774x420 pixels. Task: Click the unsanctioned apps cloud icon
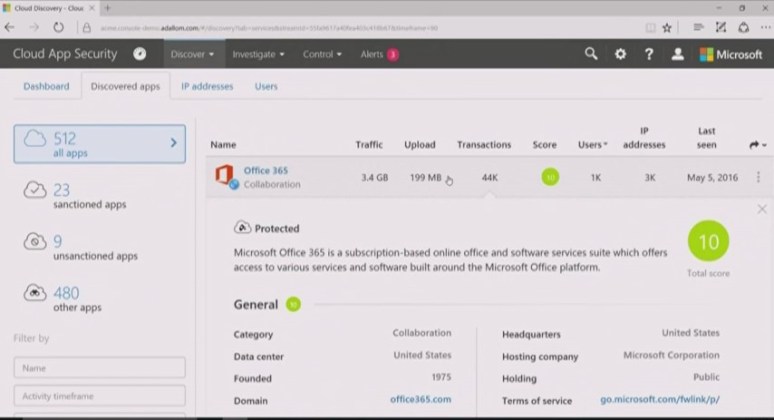point(35,241)
